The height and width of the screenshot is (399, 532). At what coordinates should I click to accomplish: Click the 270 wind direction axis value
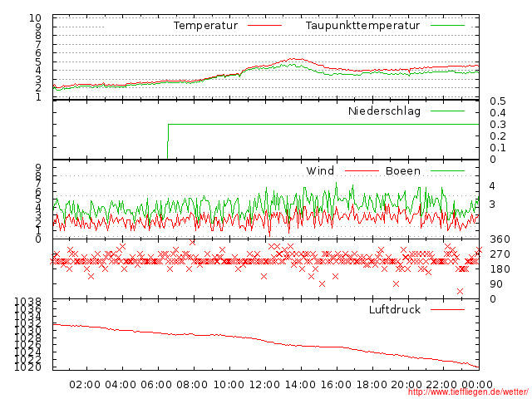point(500,254)
